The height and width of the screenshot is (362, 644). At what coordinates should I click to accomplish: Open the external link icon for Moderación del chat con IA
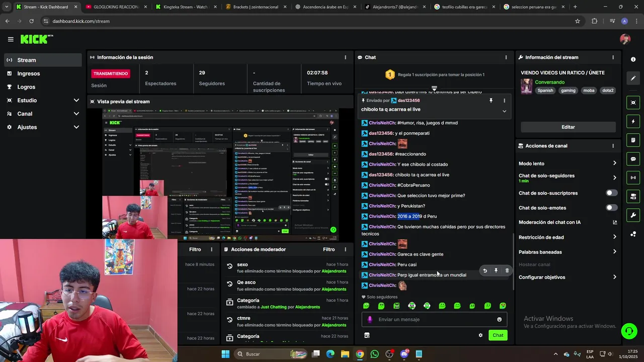tap(614, 222)
